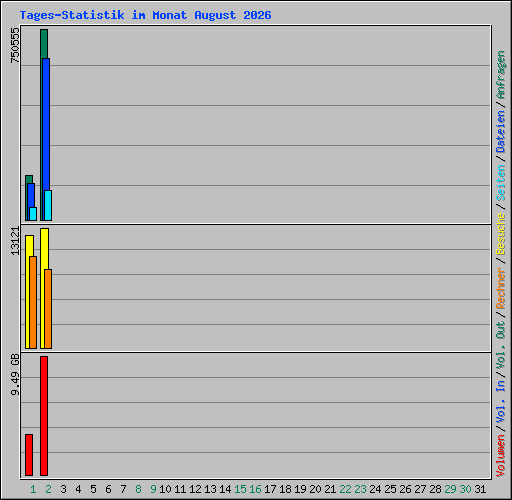Screen dimensions: 512x500
Task: Click the 750555 axis label
Action: pyautogui.click(x=15, y=45)
